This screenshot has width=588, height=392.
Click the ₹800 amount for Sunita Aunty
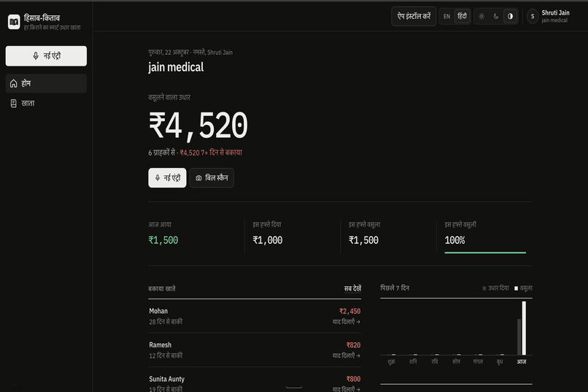pos(353,379)
